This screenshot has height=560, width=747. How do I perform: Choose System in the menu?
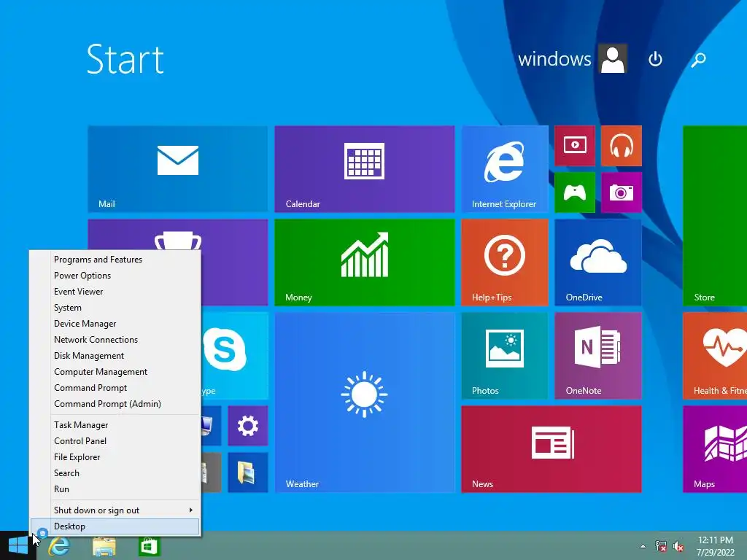point(115,308)
